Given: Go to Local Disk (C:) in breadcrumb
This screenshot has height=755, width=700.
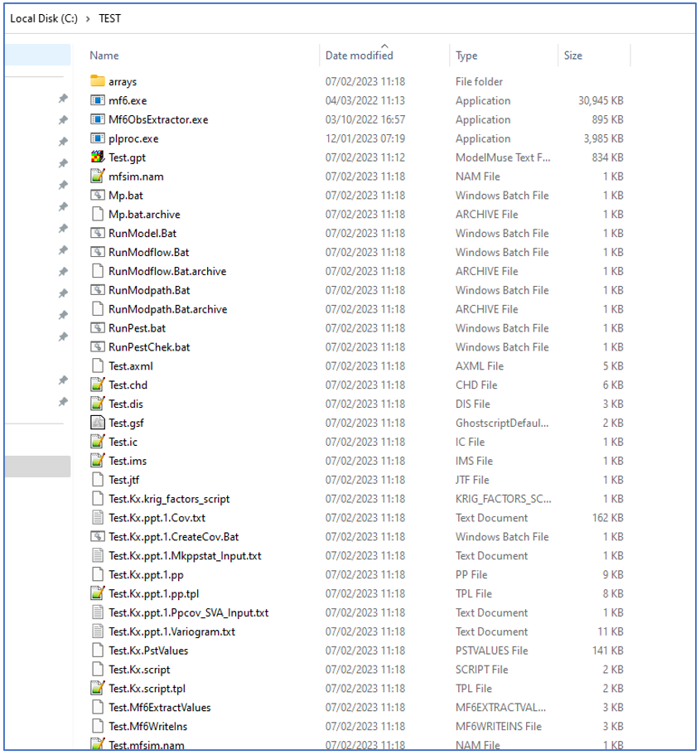Looking at the screenshot, I should point(44,18).
